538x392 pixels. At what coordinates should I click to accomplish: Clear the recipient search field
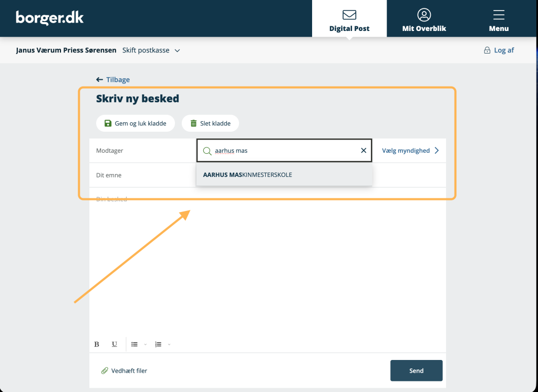pos(364,151)
